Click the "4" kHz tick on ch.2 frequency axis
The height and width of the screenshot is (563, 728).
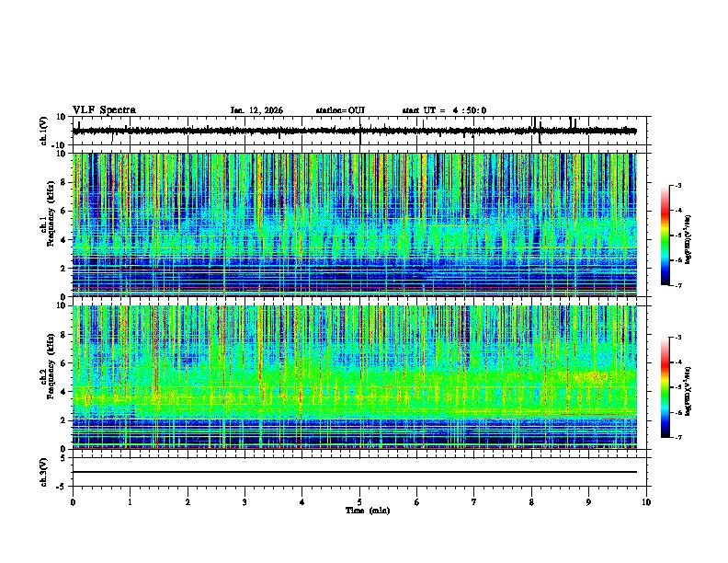click(x=63, y=392)
